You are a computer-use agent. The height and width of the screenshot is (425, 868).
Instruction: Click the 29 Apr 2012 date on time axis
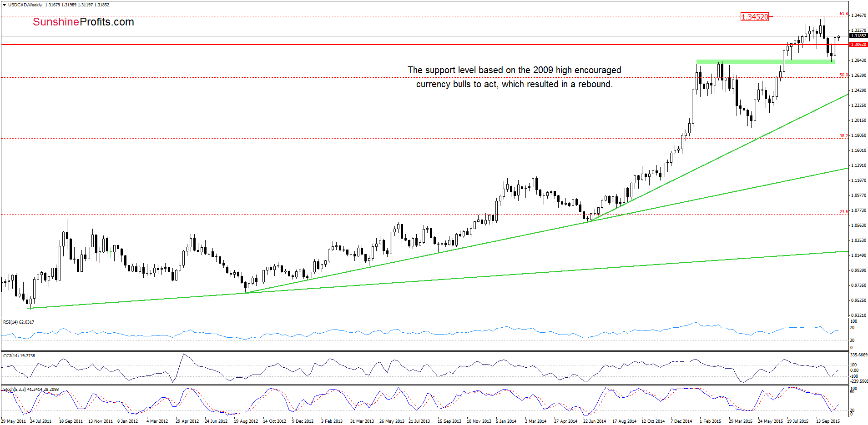point(187,421)
